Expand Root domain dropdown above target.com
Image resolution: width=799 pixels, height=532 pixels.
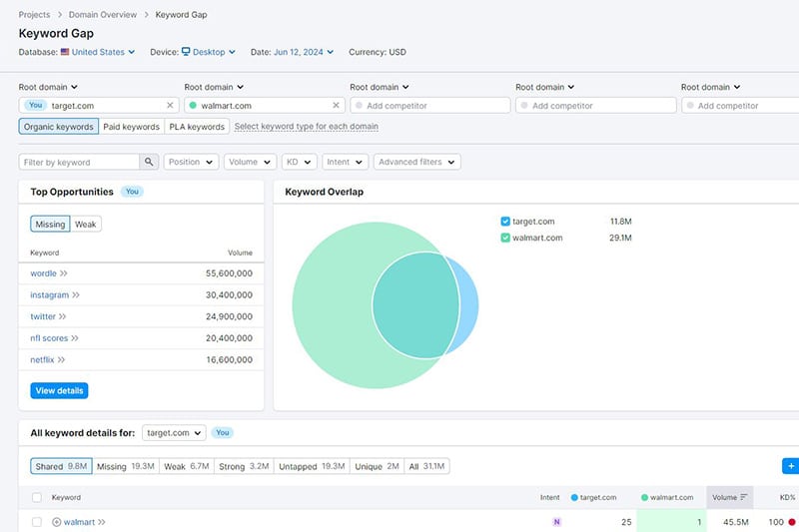point(48,87)
